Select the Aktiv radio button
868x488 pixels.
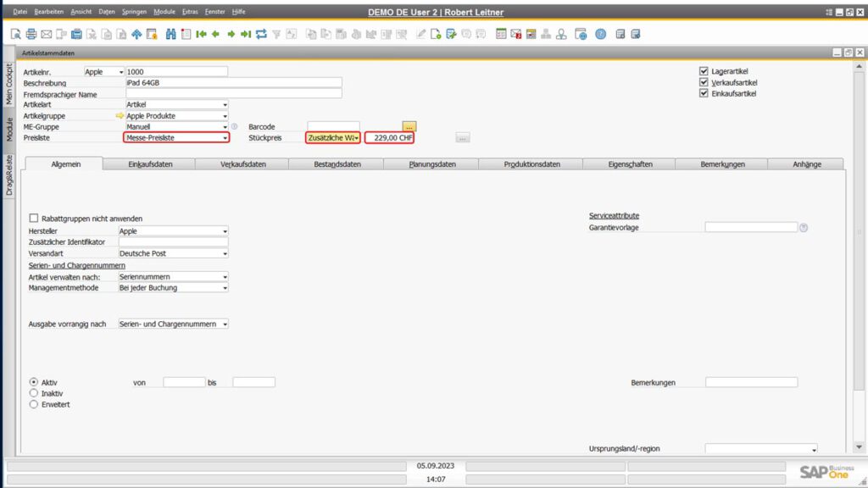(x=34, y=382)
